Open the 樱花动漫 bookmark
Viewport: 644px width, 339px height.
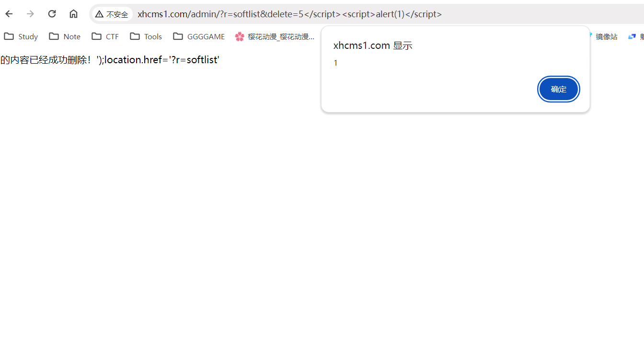[275, 36]
